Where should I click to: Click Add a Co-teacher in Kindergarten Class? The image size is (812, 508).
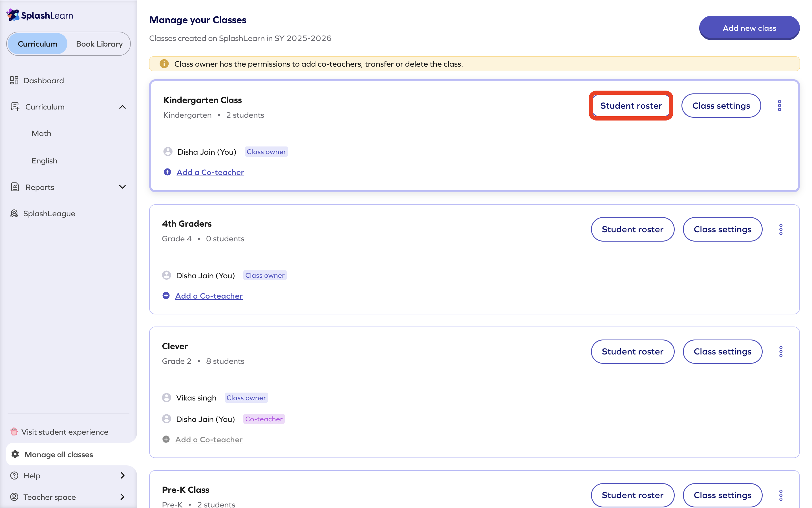[x=210, y=172]
